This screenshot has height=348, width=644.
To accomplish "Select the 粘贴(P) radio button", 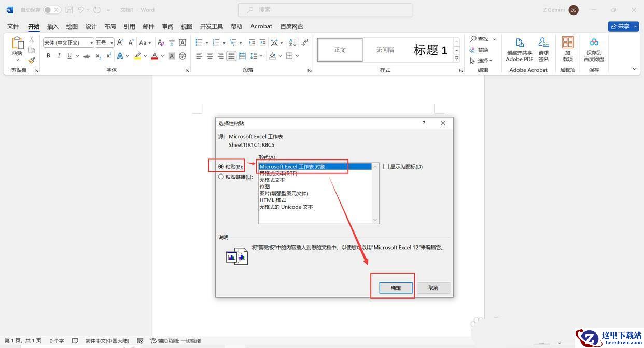I will (221, 167).
